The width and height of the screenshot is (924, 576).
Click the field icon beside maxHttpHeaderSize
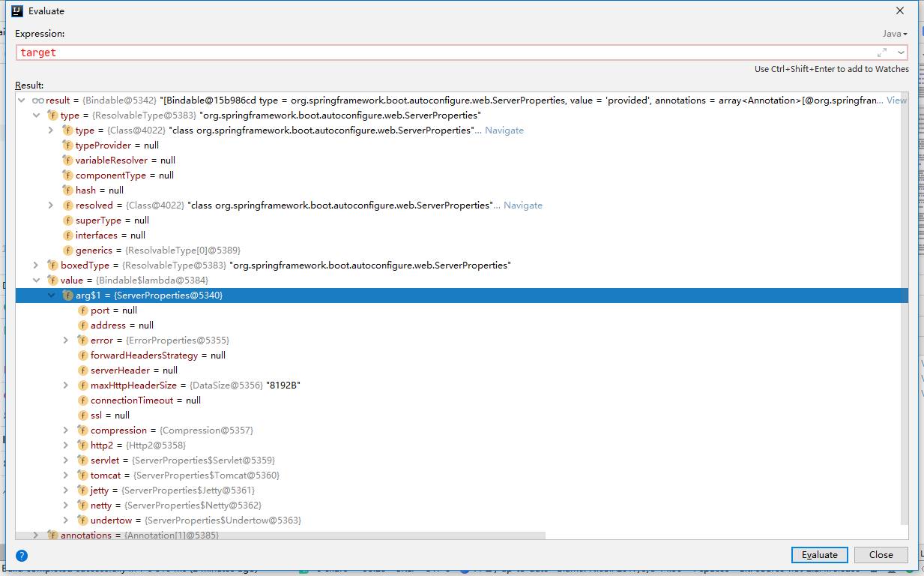[83, 385]
